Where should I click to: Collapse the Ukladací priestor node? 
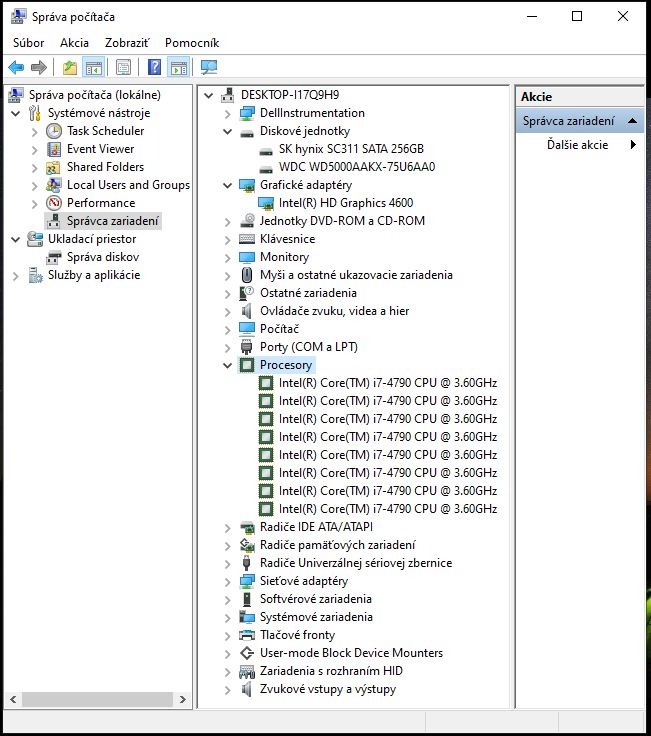15,239
